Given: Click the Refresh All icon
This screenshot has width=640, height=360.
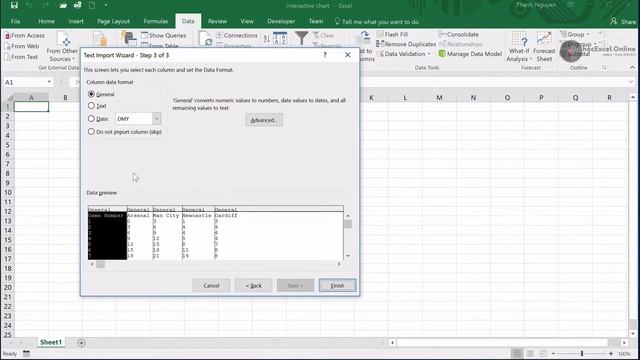Looking at the screenshot, I should (x=206, y=39).
